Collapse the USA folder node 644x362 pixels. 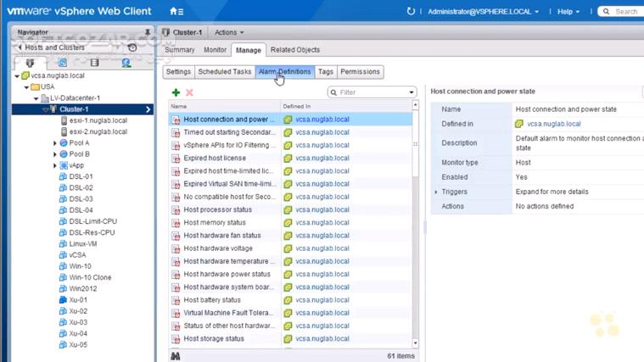tap(26, 87)
